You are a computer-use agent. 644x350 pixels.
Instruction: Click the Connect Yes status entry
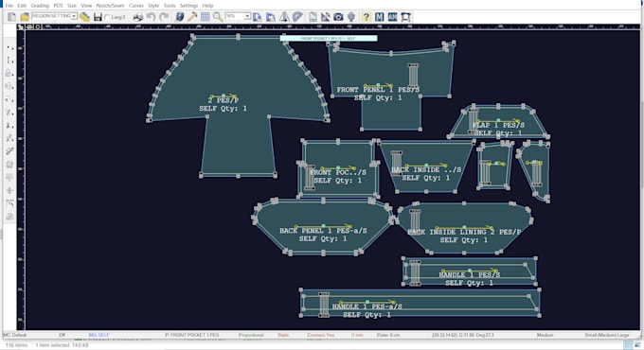[321, 335]
